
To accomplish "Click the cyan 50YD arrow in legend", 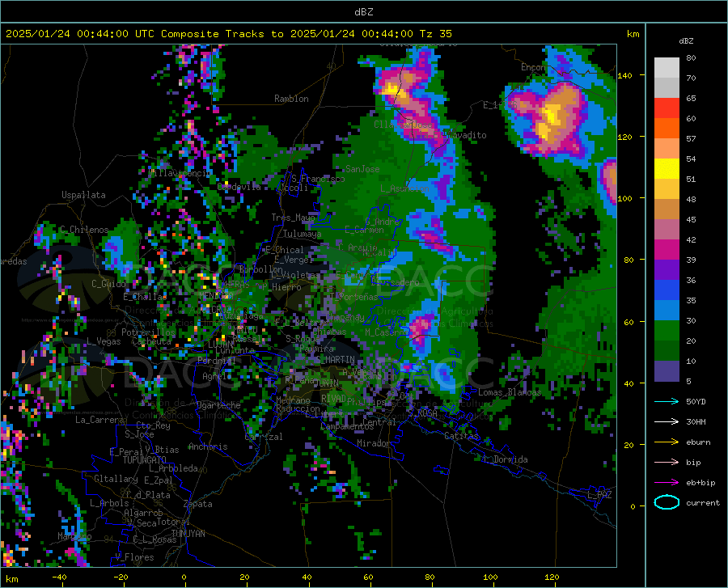I will pyautogui.click(x=667, y=401).
